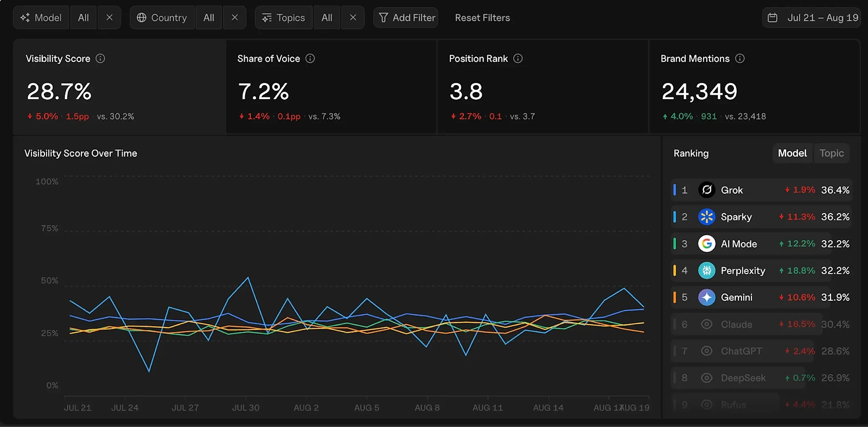
Task: Select the Claude row in ranking
Action: click(761, 324)
